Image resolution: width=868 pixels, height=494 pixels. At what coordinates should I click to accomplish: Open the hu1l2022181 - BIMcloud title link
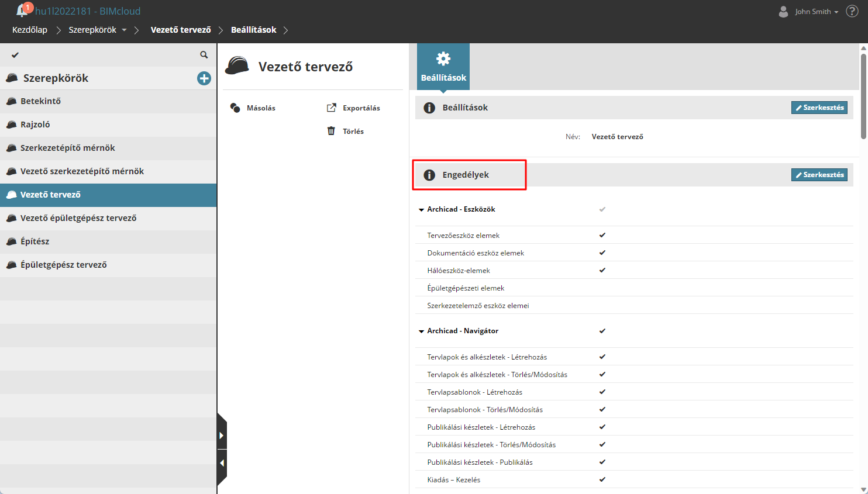[x=88, y=11]
